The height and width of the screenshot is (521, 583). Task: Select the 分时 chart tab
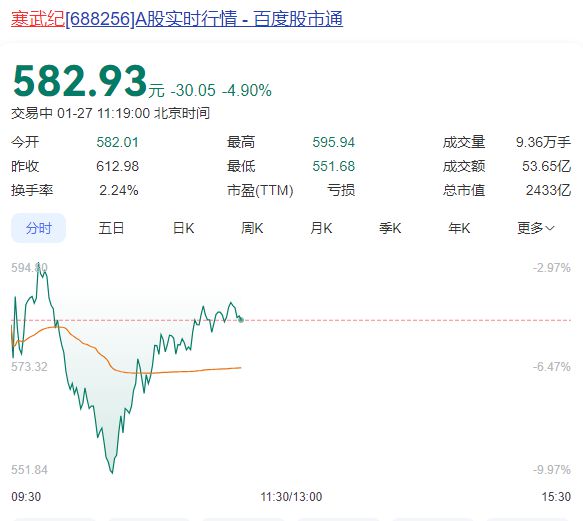39,228
